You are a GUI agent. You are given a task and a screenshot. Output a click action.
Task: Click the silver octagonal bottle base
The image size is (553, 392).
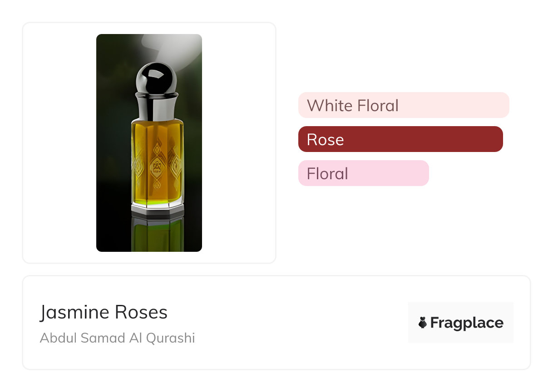click(x=157, y=209)
